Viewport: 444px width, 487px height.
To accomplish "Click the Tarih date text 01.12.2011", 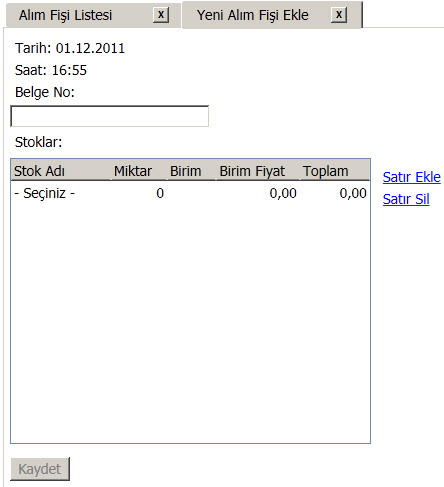I will (x=90, y=48).
